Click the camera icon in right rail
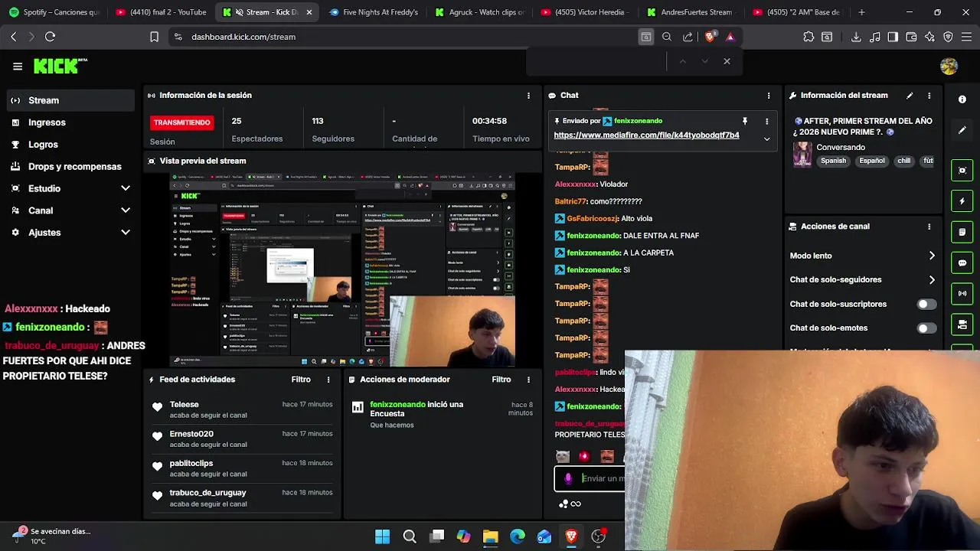The height and width of the screenshot is (551, 980). click(x=962, y=325)
